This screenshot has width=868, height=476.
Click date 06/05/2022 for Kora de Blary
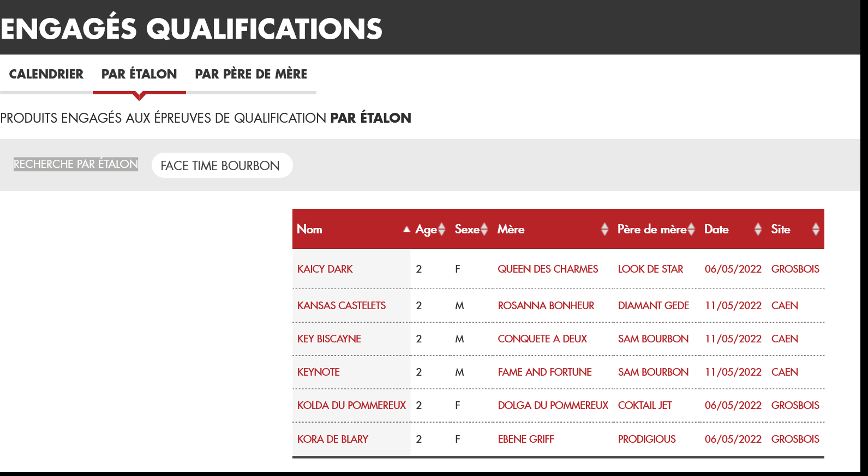tap(733, 439)
